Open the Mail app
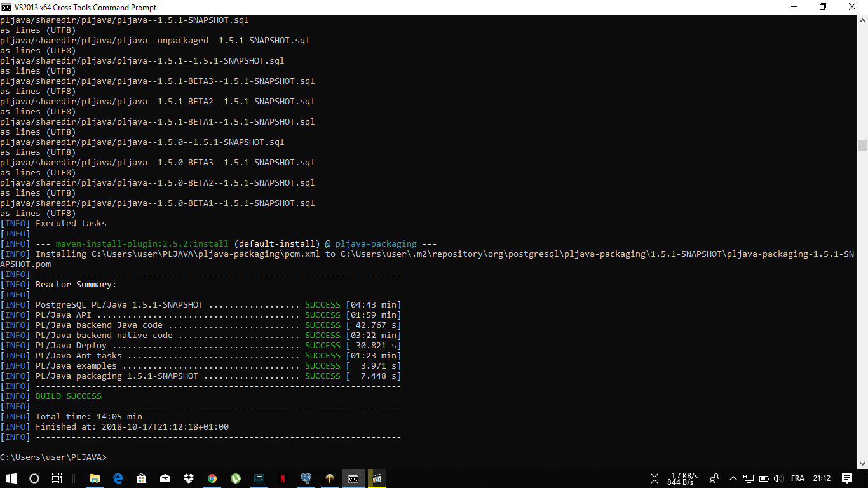 pos(165,478)
